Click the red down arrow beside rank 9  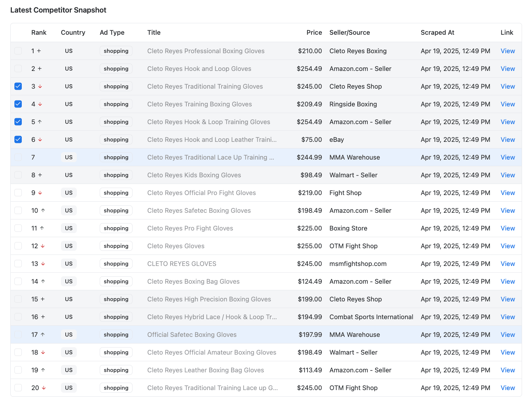pyautogui.click(x=40, y=193)
